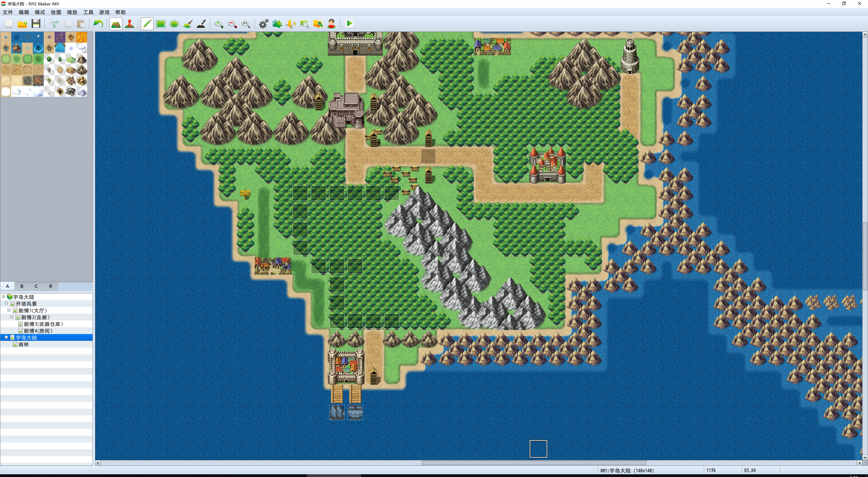Open the 帮助 menu
868x477 pixels.
pyautogui.click(x=120, y=12)
